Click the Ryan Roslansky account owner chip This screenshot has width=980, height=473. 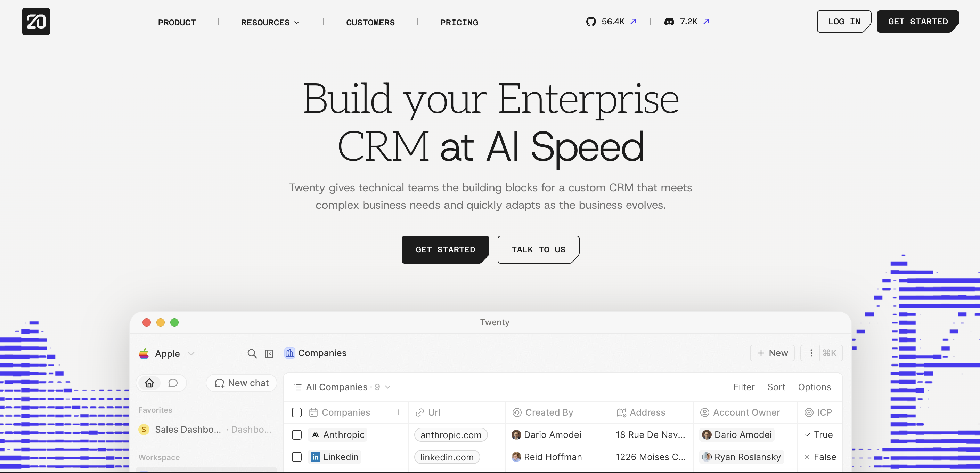pyautogui.click(x=741, y=457)
